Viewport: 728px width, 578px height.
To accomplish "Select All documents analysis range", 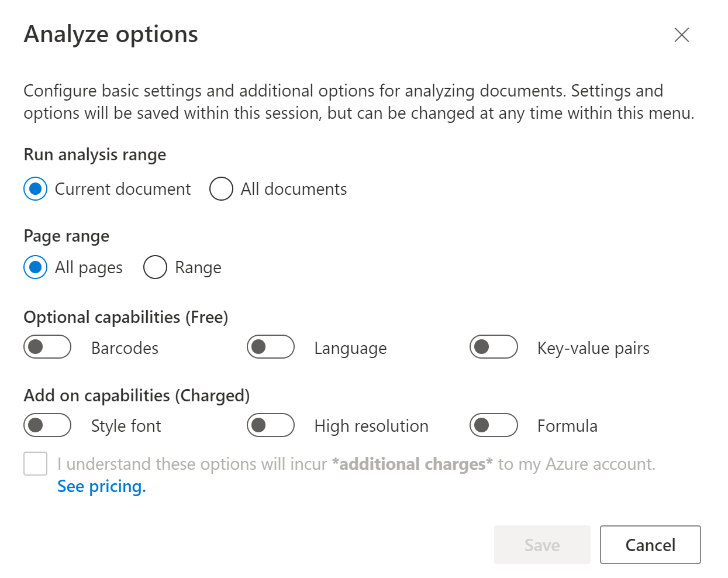I will [x=221, y=189].
